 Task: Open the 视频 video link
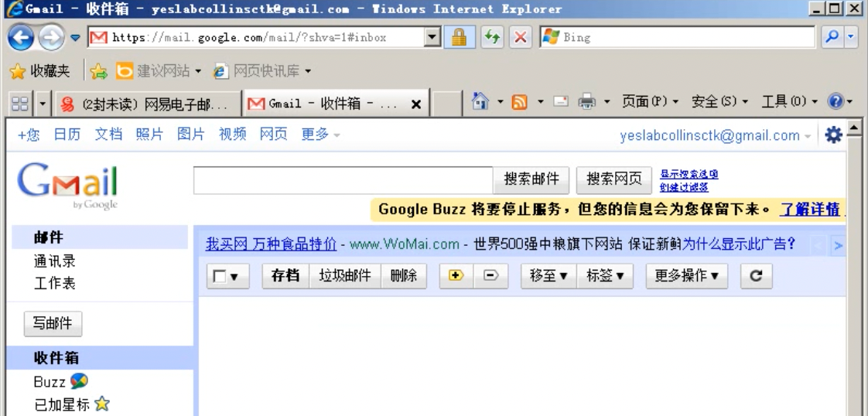233,135
